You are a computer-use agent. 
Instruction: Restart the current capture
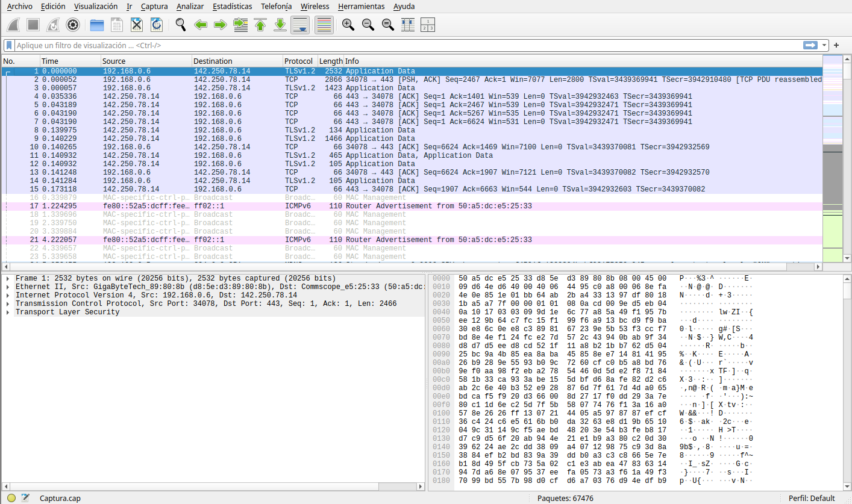53,25
